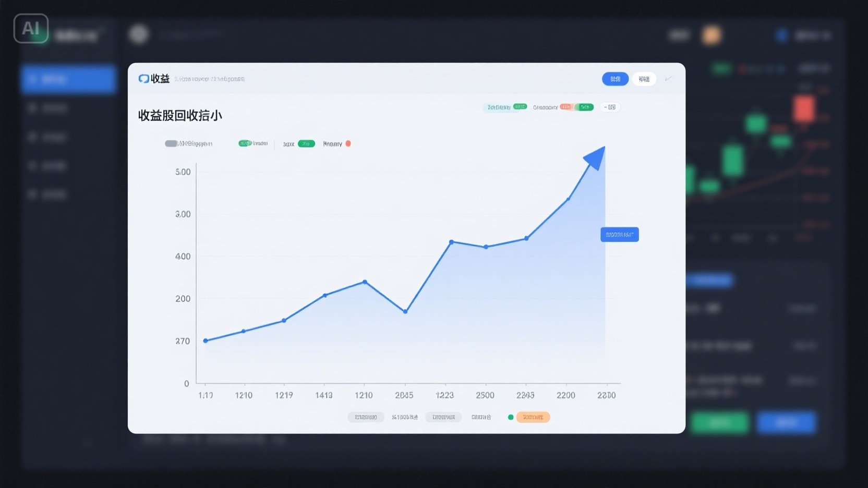Open the round gray avatar in background top bar
The height and width of the screenshot is (488, 868).
point(139,34)
